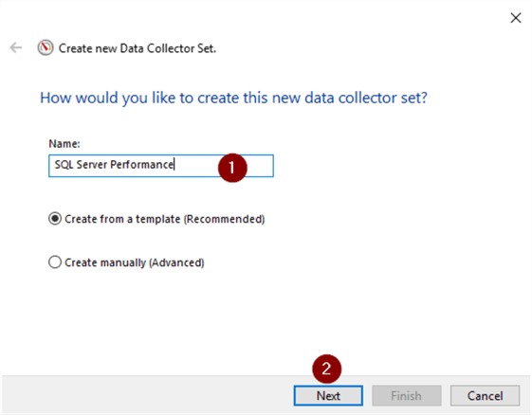Click the "Name:" field label

(x=64, y=144)
